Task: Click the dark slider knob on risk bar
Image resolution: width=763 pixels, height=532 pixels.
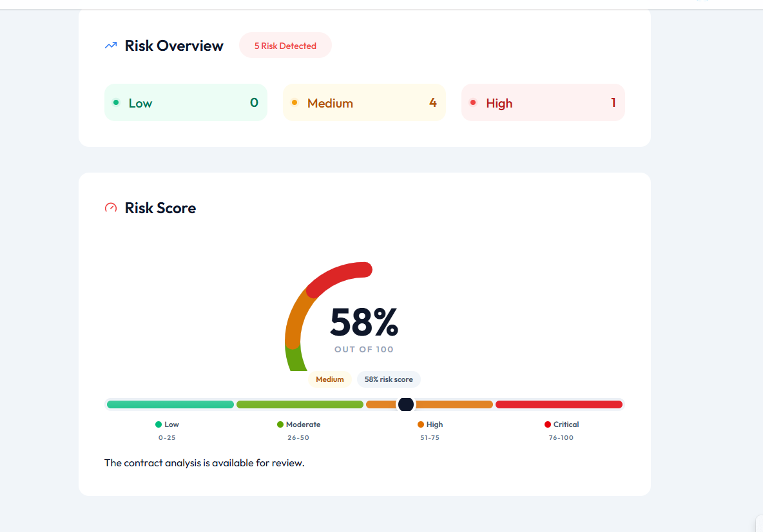Action: coord(406,404)
